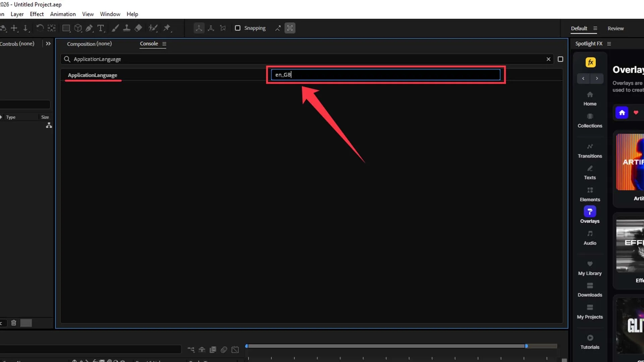Select the Horizontal Type tool
The width and height of the screenshot is (644, 362).
(101, 28)
